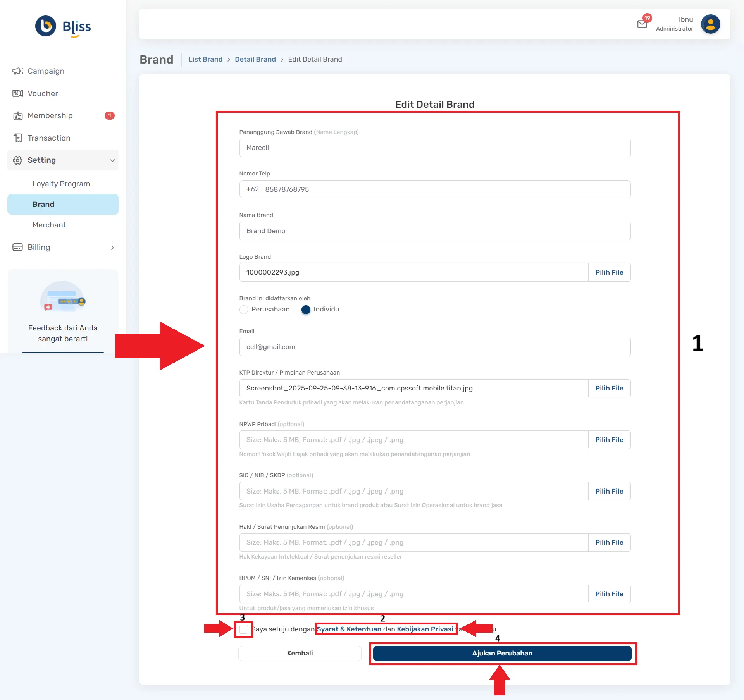Click the Membership badge icon

point(17,116)
